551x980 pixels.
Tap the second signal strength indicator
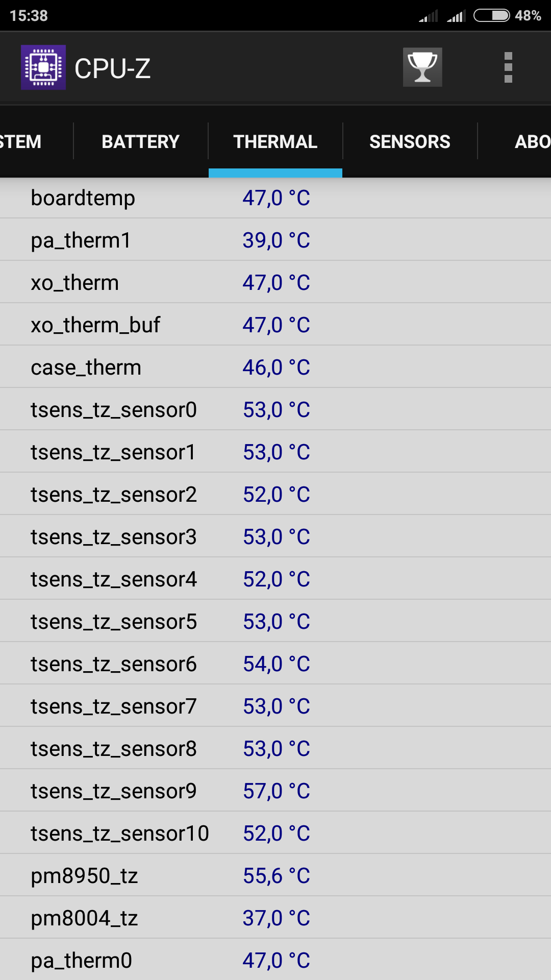pyautogui.click(x=456, y=16)
